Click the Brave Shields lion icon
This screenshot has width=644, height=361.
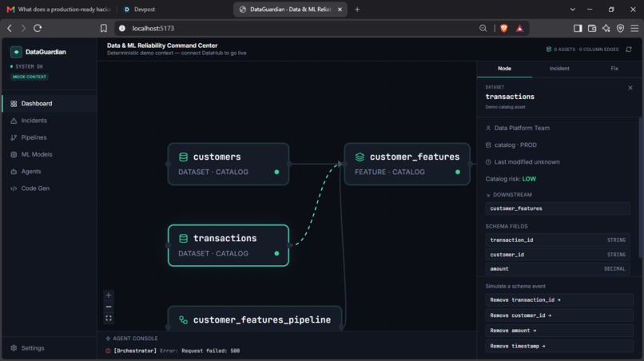504,28
